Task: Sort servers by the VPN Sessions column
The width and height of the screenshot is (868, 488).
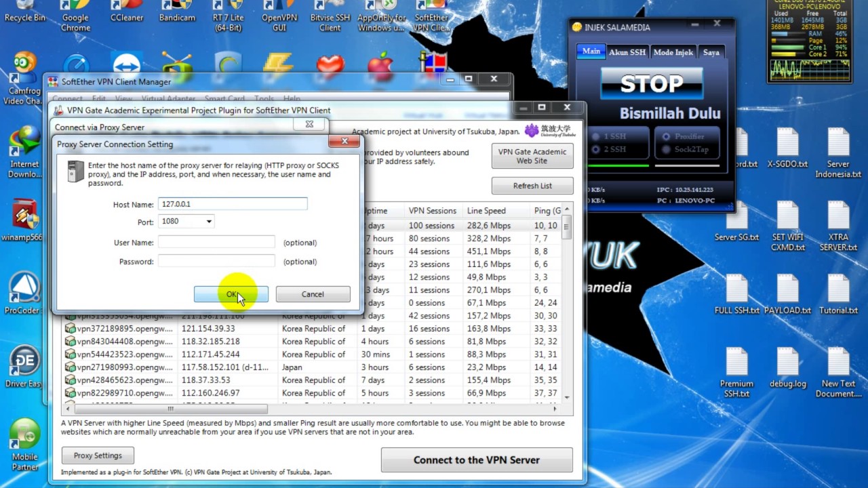Action: (433, 211)
